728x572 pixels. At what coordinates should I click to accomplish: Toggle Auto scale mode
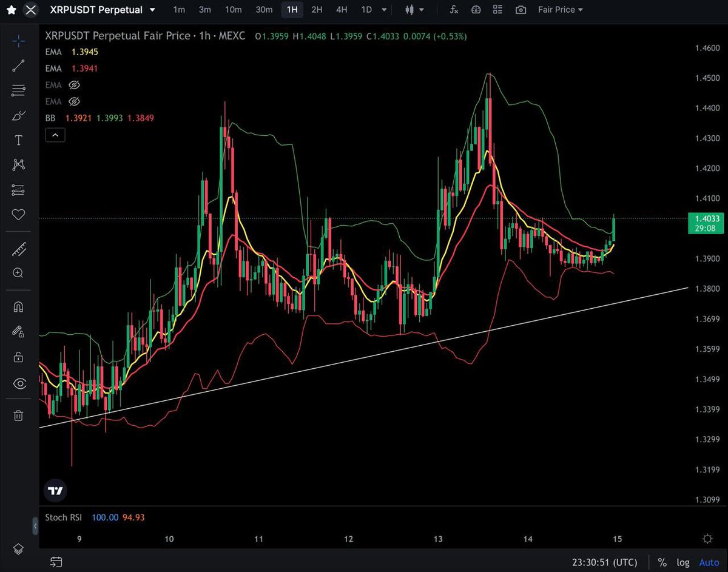pyautogui.click(x=709, y=562)
